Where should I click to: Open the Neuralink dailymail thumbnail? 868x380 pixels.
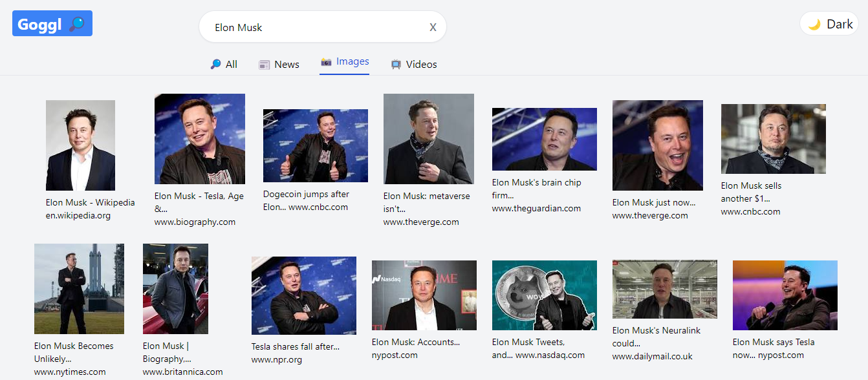665,290
